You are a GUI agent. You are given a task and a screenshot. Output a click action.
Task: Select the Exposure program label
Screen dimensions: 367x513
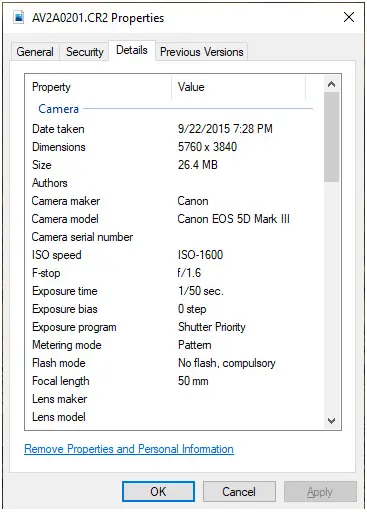[74, 327]
